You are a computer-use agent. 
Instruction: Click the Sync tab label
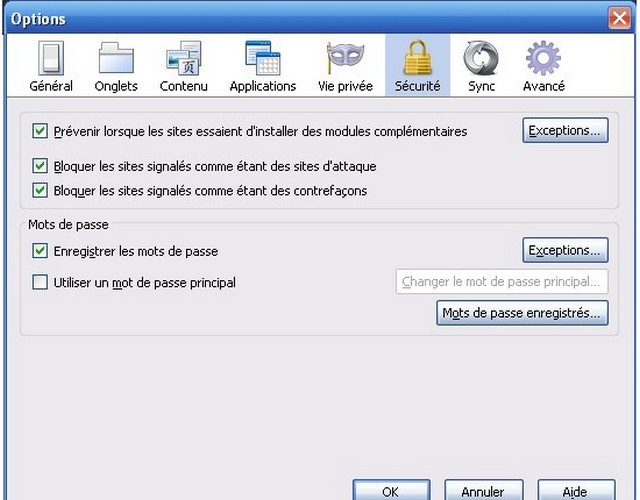(x=482, y=86)
